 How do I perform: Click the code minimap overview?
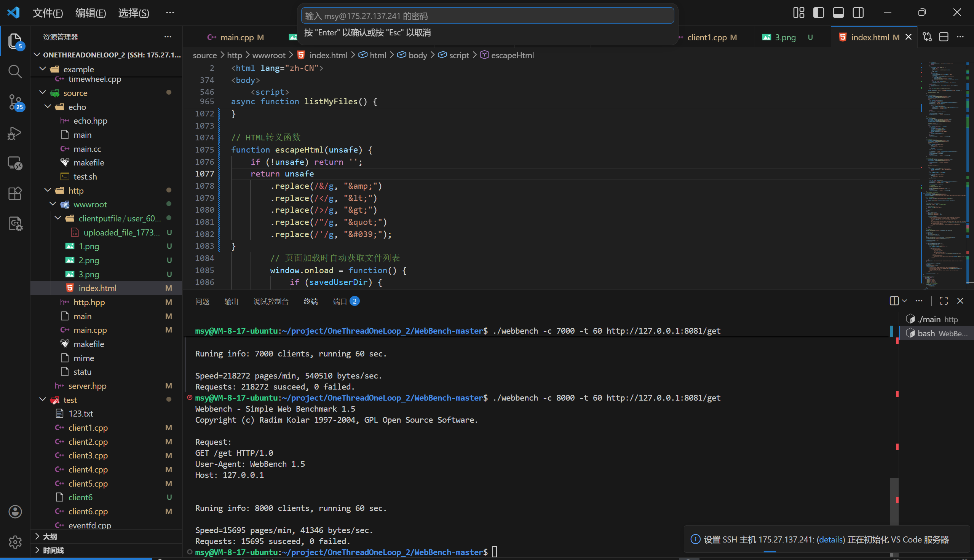943,173
